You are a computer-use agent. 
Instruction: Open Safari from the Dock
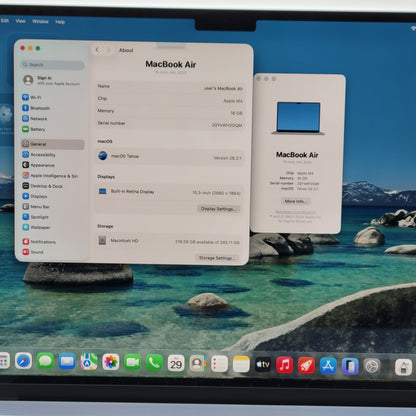tap(23, 361)
